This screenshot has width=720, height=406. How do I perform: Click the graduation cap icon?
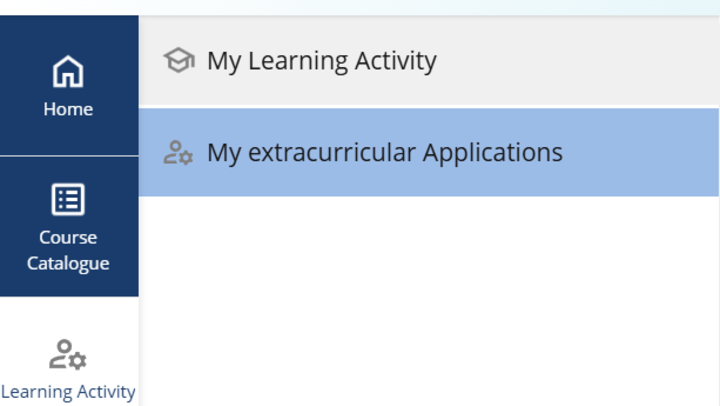(179, 60)
